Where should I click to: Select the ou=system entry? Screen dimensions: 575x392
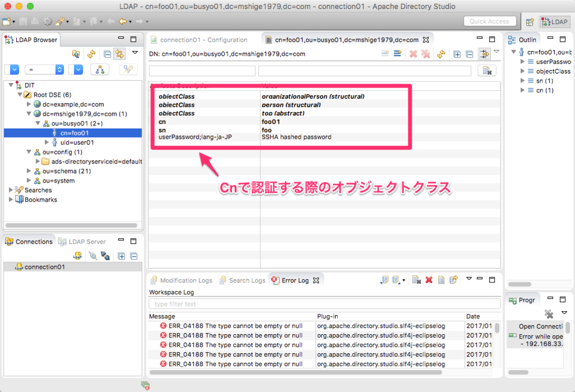(x=58, y=180)
